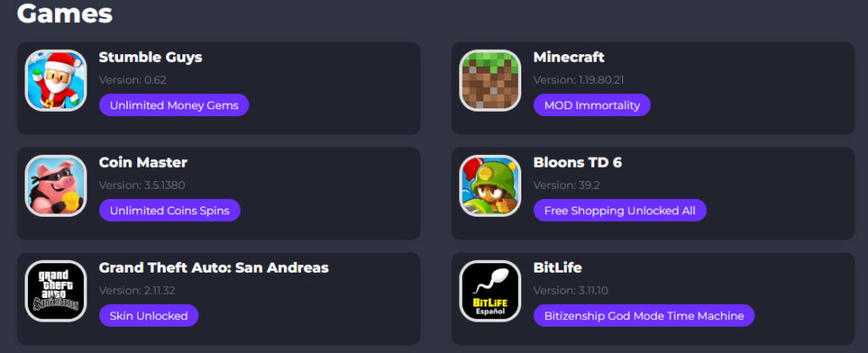Select Bitizenship God Mode Time Machine tag
The height and width of the screenshot is (353, 868).
coord(644,316)
